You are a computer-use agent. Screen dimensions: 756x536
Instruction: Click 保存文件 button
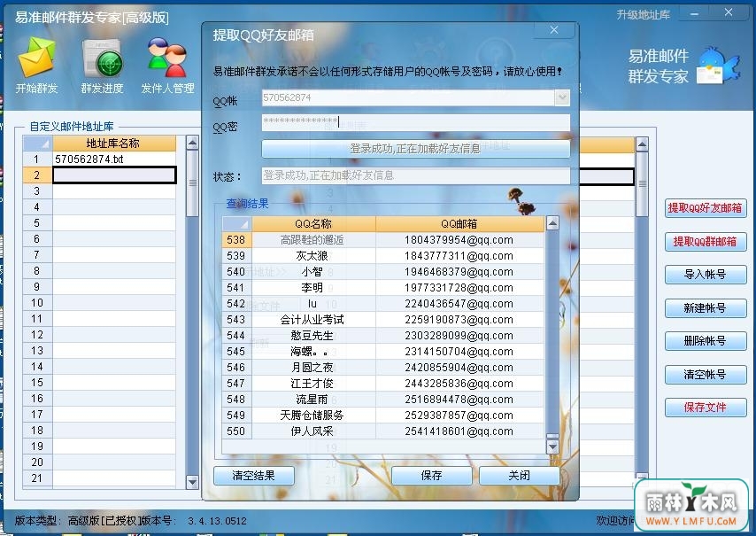click(706, 408)
